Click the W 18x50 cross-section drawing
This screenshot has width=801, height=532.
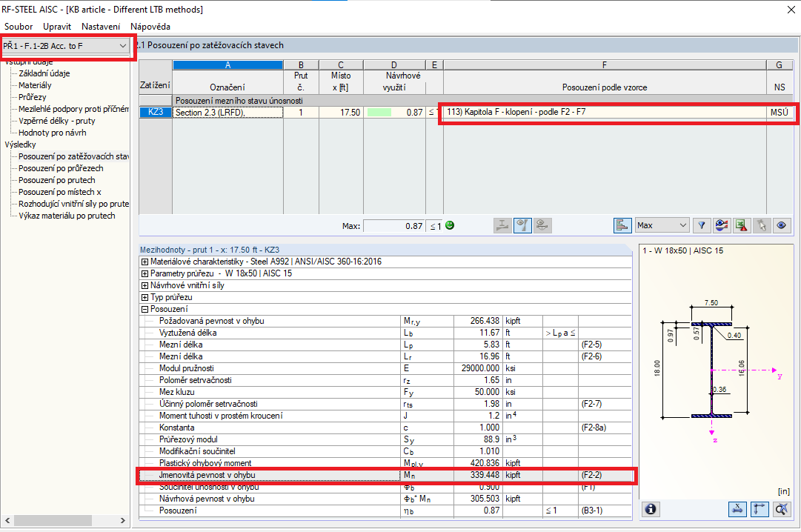point(711,370)
